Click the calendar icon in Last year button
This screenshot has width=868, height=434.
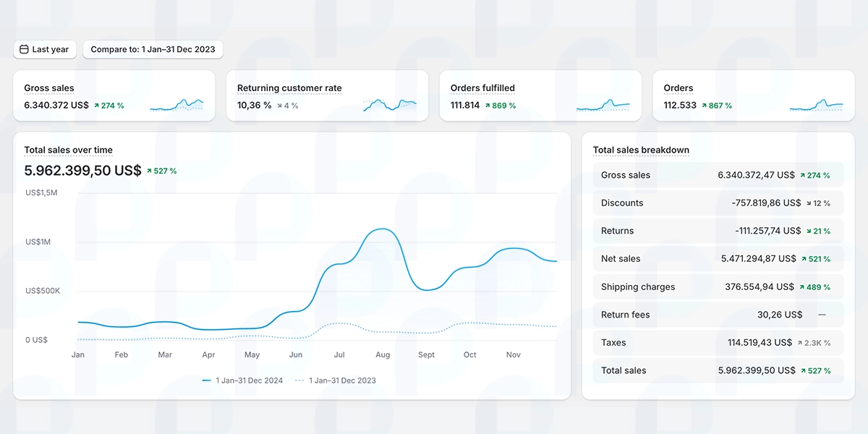point(24,49)
